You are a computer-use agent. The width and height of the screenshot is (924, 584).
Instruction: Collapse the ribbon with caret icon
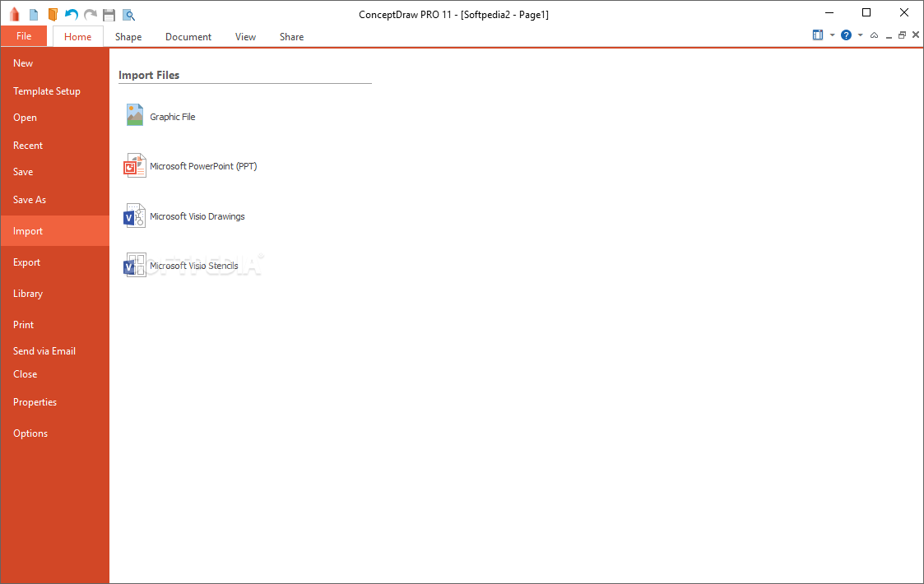tap(875, 35)
